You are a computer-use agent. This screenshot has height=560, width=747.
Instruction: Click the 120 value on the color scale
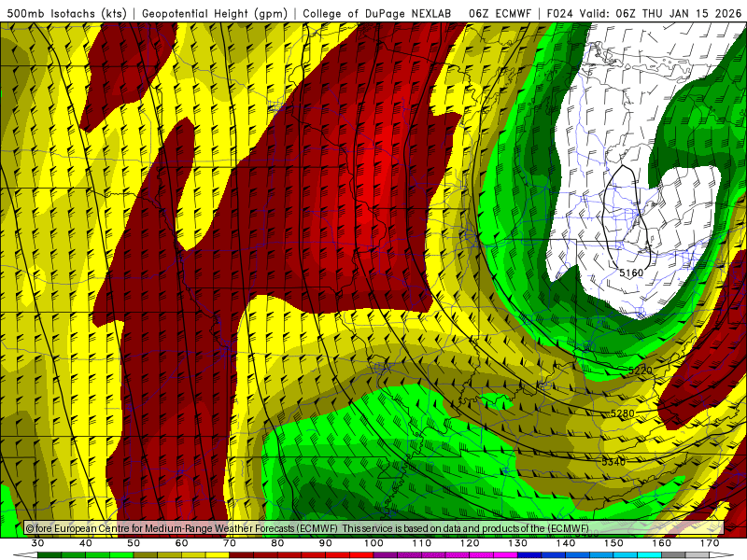470,543
